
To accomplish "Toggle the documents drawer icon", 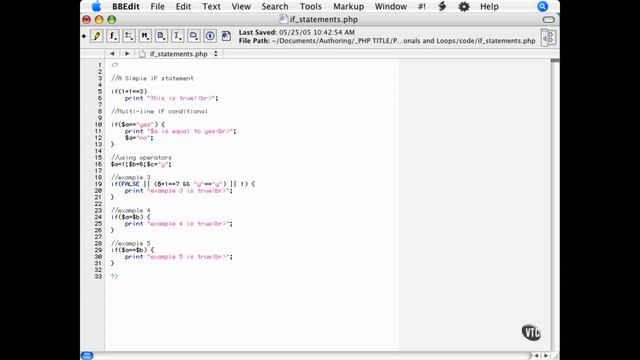I will click(x=548, y=38).
